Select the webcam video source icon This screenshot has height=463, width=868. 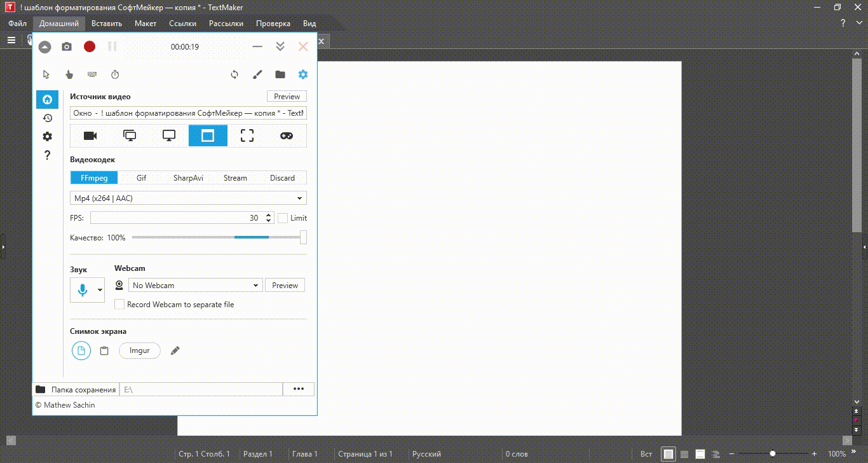tap(90, 135)
